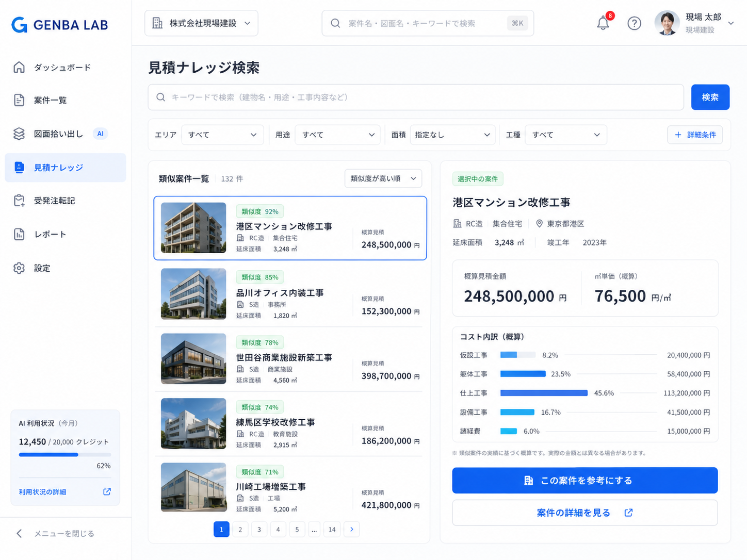This screenshot has width=747, height=560.
Task: Open help via the question mark icon
Action: click(634, 23)
